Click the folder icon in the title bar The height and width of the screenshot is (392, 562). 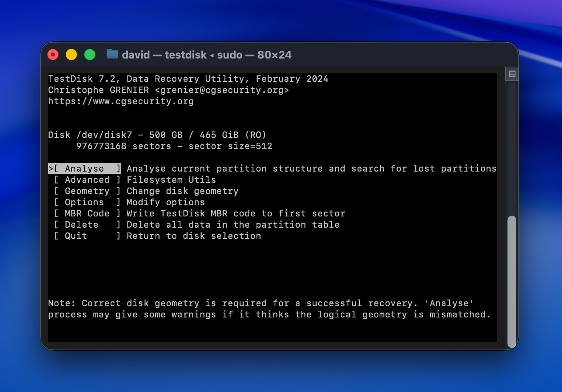point(113,55)
